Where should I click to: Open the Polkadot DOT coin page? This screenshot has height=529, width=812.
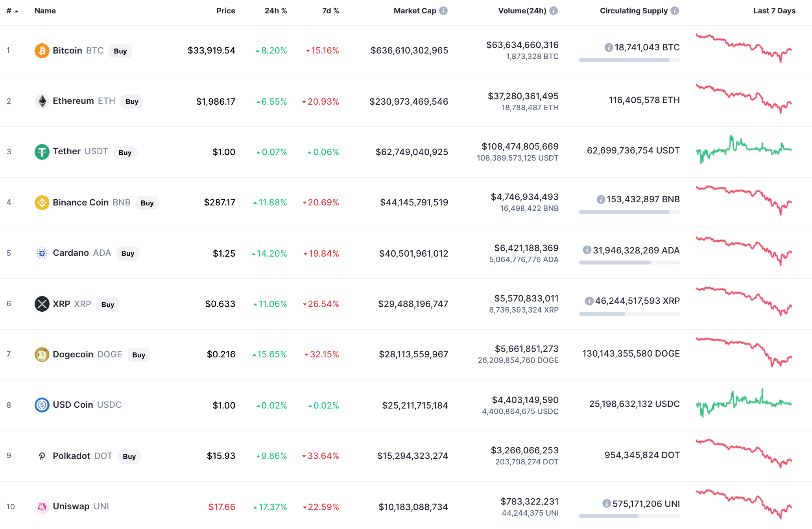[83, 456]
